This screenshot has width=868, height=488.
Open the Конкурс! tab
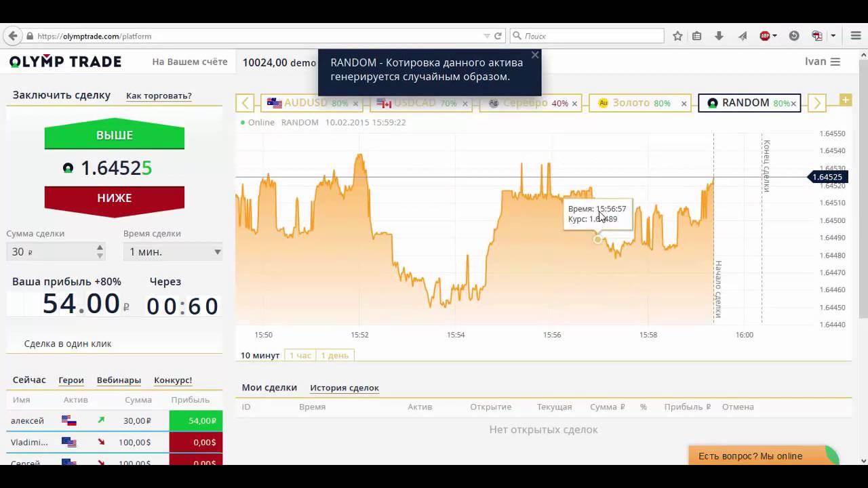pyautogui.click(x=173, y=380)
